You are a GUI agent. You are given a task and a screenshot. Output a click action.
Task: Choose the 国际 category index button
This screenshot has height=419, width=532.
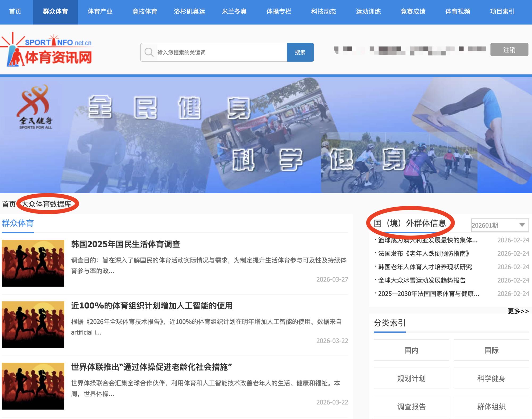[491, 350]
